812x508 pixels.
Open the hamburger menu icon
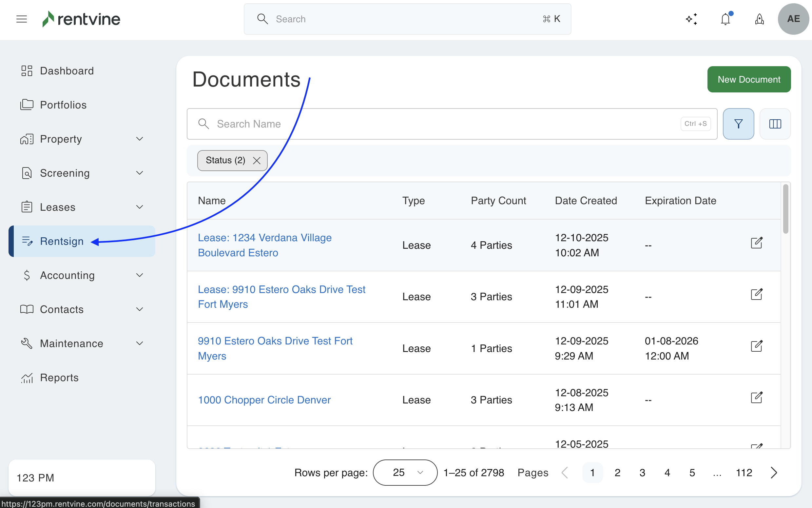(x=22, y=19)
